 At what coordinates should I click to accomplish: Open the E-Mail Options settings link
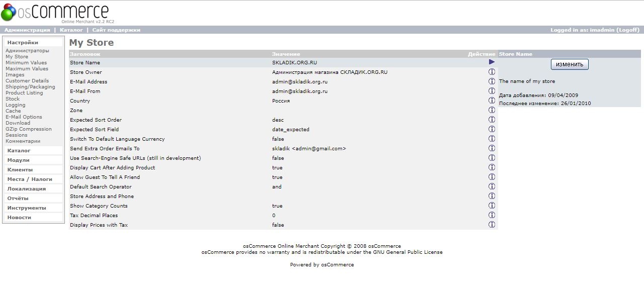[x=24, y=117]
